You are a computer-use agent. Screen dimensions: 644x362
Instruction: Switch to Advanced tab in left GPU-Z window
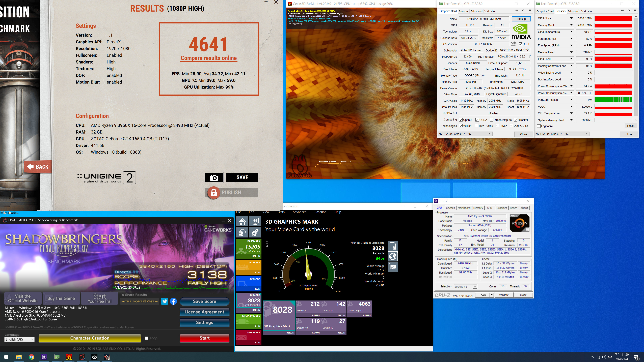pos(476,11)
